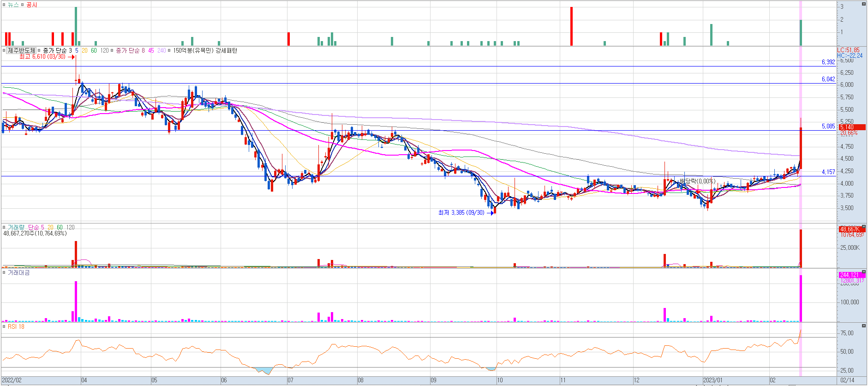The width and height of the screenshot is (868, 386).
Task: Select the 3-day moving average label
Action: (70, 50)
